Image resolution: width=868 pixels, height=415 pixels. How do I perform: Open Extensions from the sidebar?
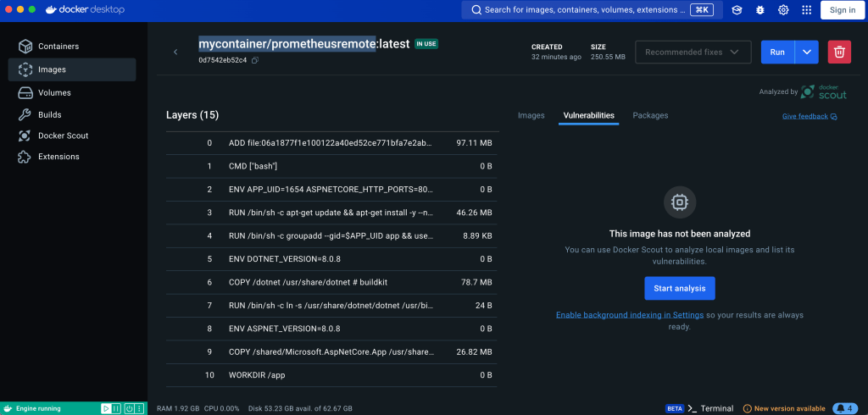pos(72,157)
